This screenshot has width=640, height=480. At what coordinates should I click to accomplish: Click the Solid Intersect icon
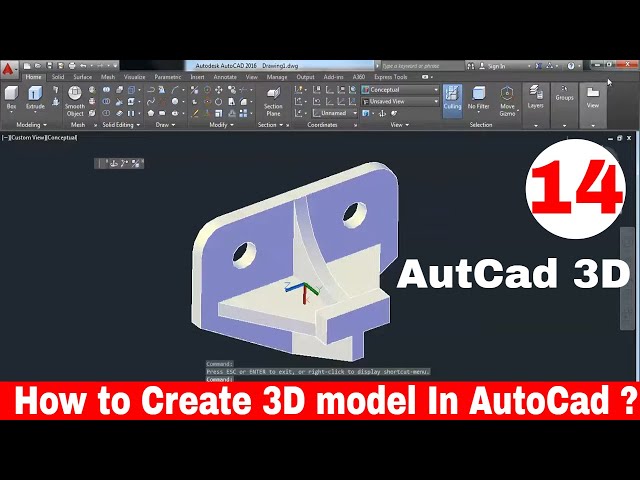[106, 113]
